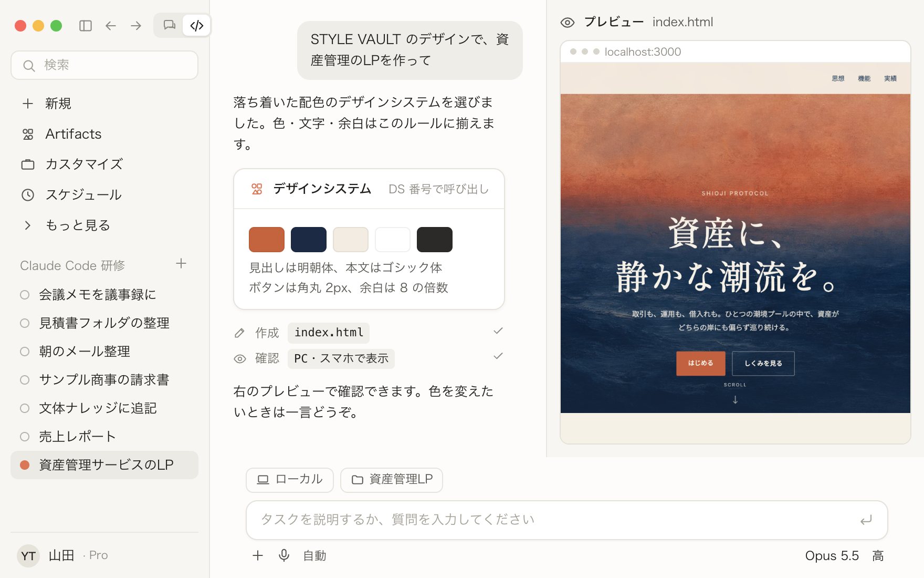Open カスタマイズ in the sidebar
The width and height of the screenshot is (924, 578).
click(104, 164)
